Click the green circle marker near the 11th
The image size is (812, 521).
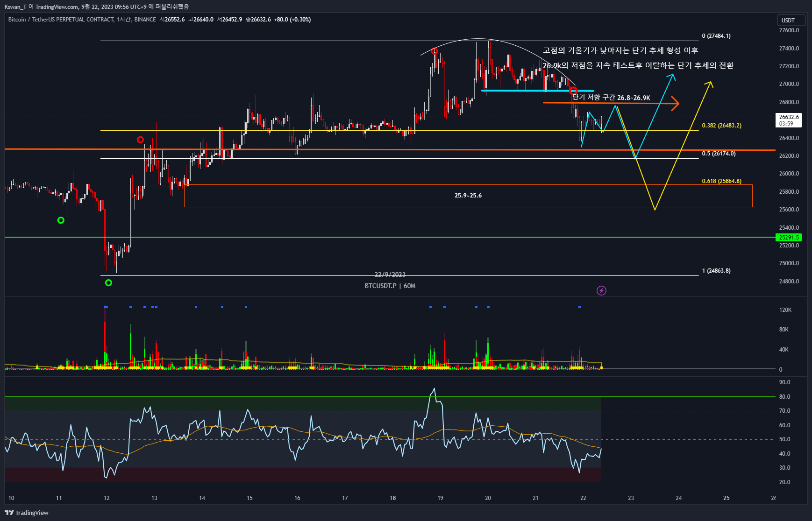click(61, 220)
